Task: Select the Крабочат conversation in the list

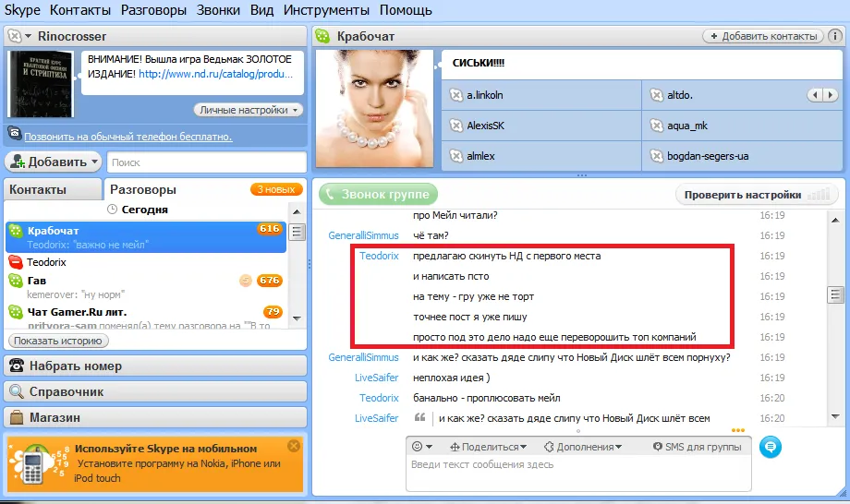Action: (146, 237)
